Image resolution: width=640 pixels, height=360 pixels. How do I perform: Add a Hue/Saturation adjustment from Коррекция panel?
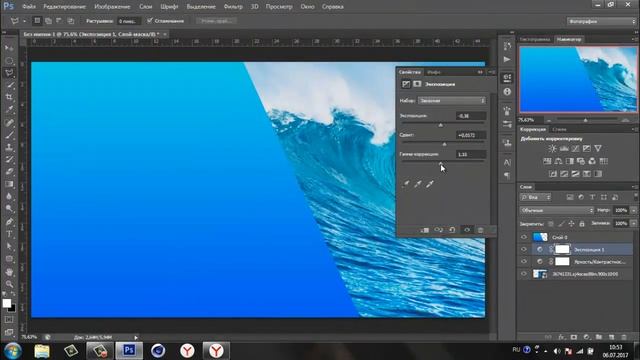pyautogui.click(x=547, y=161)
